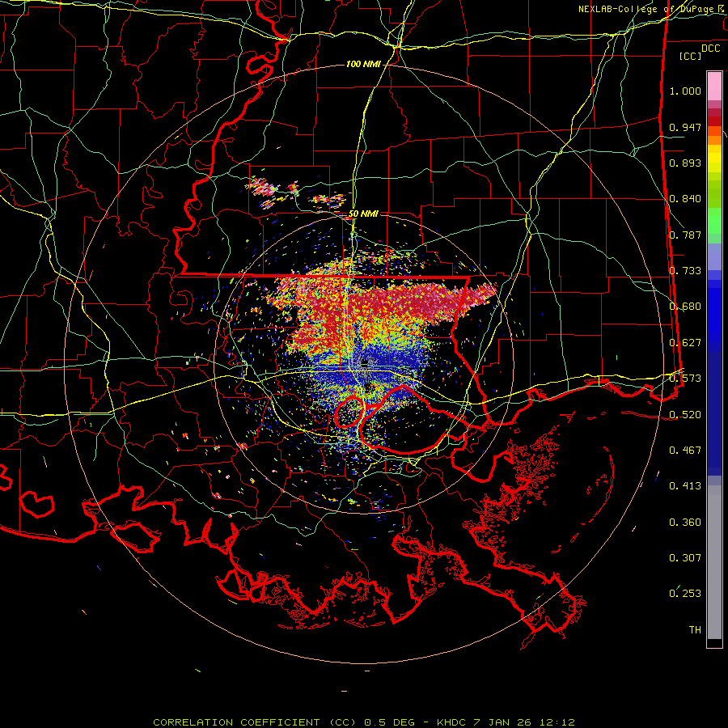Click the 100 NMI range ring label
The image size is (728, 728).
[x=363, y=64]
